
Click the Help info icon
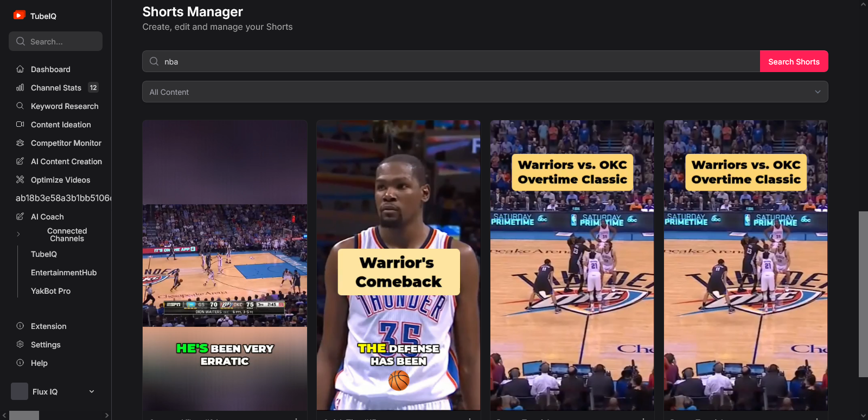[20, 363]
